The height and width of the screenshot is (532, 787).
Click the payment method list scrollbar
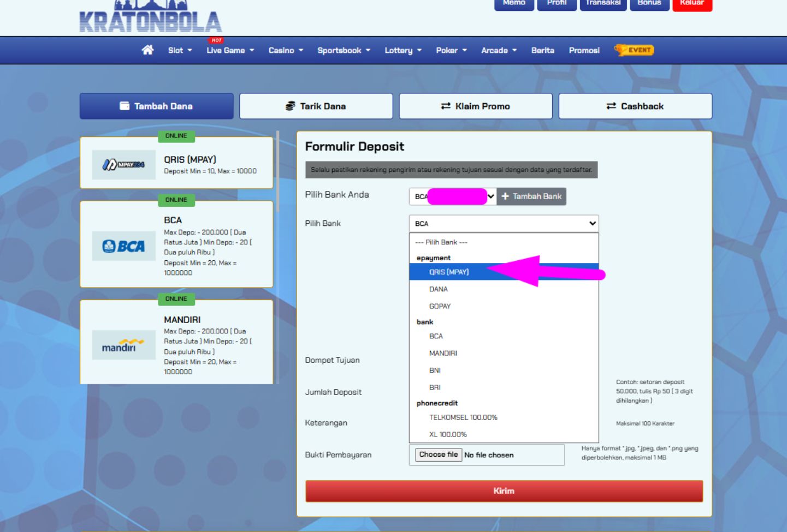(x=277, y=171)
